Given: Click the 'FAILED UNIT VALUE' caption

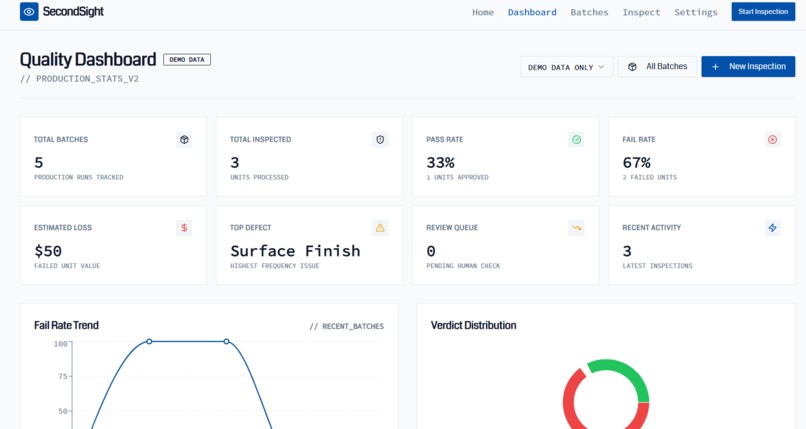Looking at the screenshot, I should click(67, 266).
